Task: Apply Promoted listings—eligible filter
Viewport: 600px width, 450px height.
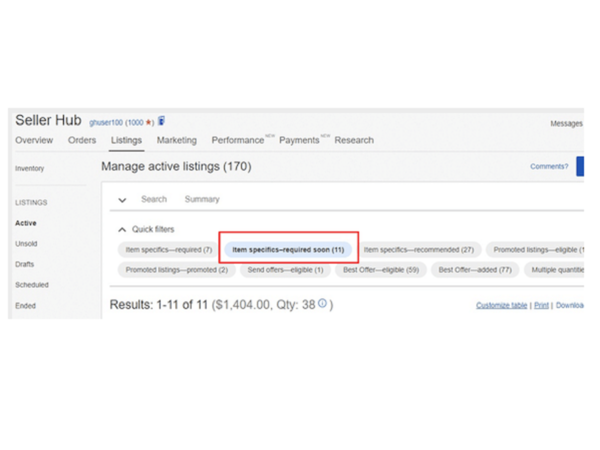Action: (535, 250)
